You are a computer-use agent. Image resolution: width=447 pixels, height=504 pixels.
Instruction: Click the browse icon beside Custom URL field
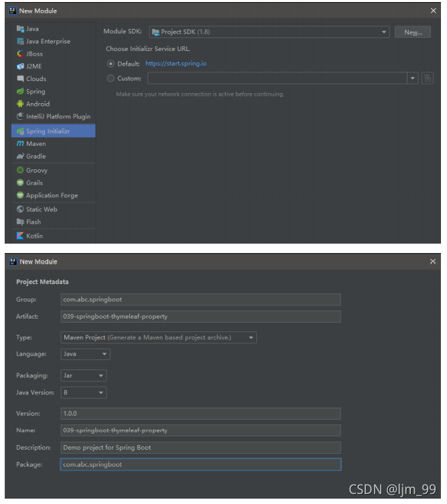[428, 78]
